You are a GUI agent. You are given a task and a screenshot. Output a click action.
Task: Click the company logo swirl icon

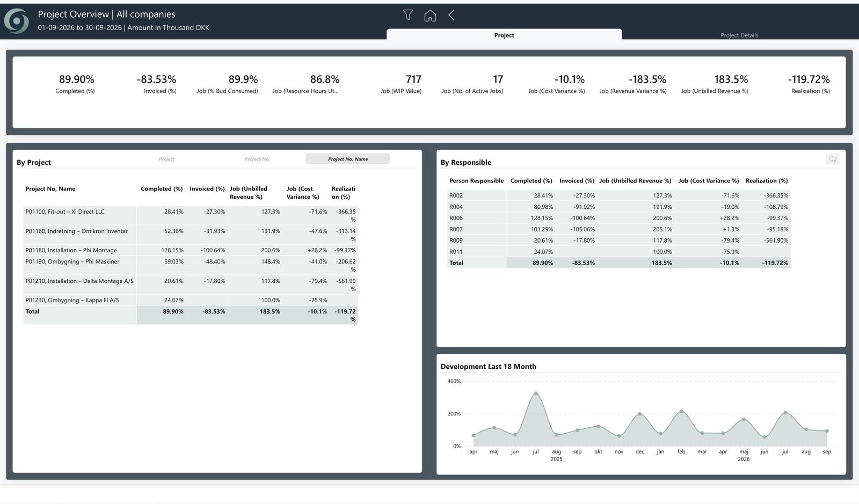[x=17, y=21]
